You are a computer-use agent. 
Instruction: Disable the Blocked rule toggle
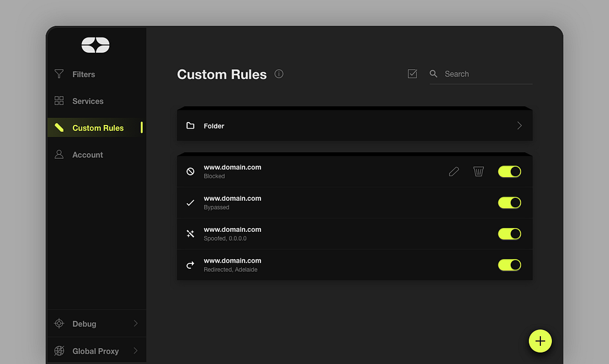pyautogui.click(x=509, y=172)
